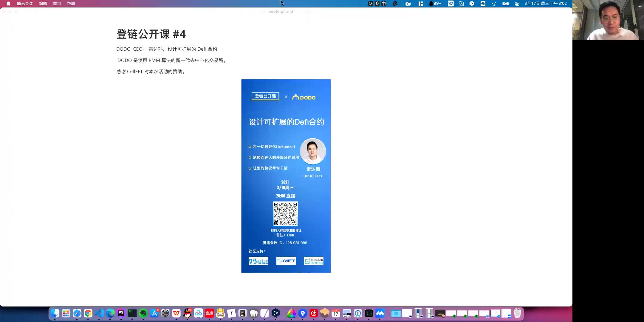Open Baidu Netdisk from the Dock
Viewport: 644px width, 322px height.
click(x=198, y=313)
